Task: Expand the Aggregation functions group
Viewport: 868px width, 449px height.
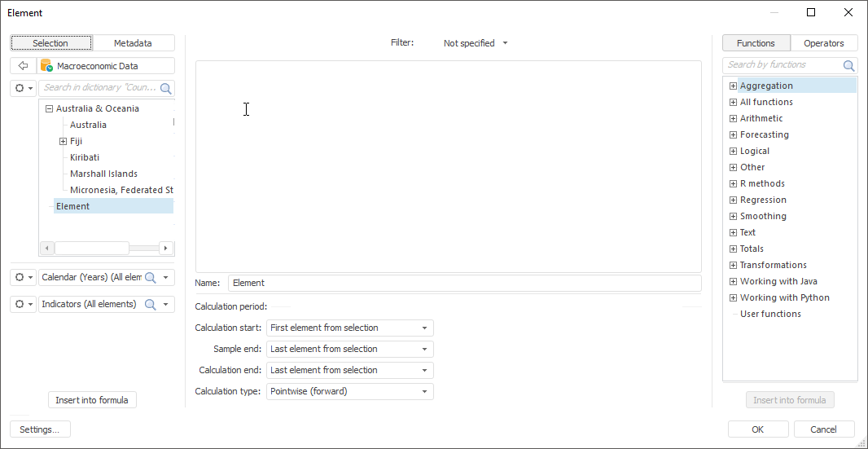Action: tap(733, 86)
